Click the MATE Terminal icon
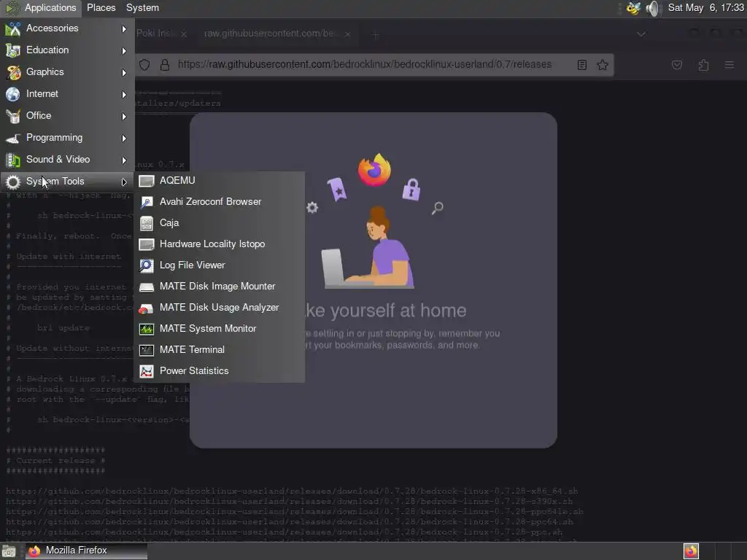The width and height of the screenshot is (747, 560). coord(146,350)
